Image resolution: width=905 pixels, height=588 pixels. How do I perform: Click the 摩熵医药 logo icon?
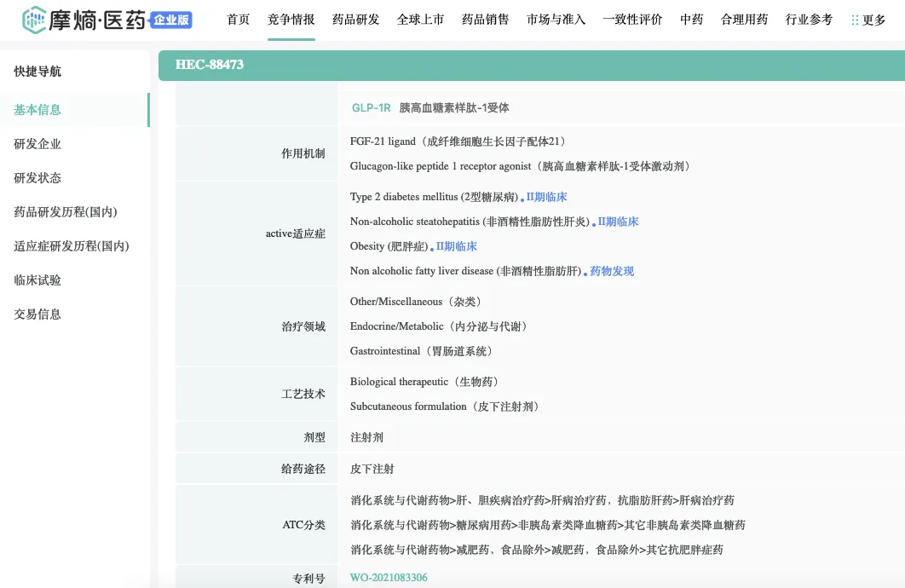34,20
